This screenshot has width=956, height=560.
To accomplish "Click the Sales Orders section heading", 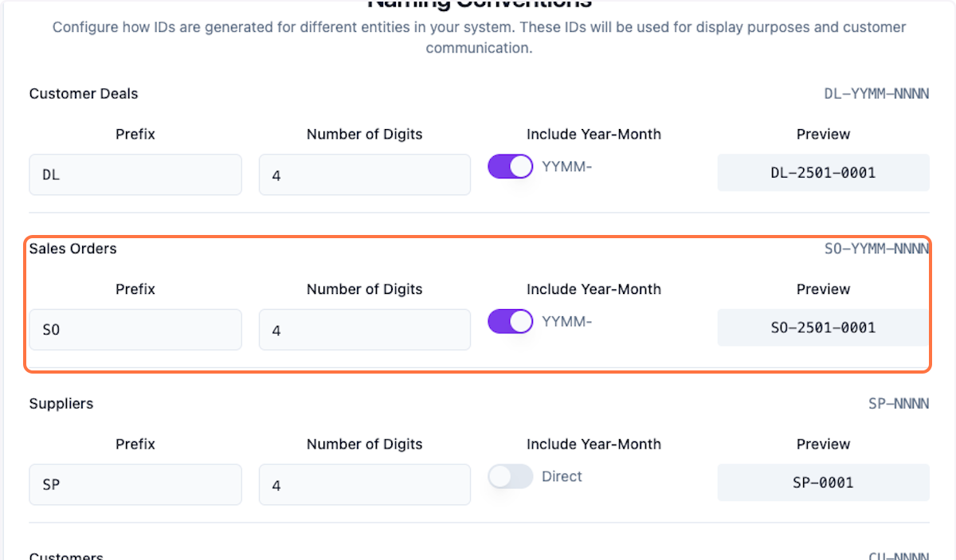I will point(72,249).
